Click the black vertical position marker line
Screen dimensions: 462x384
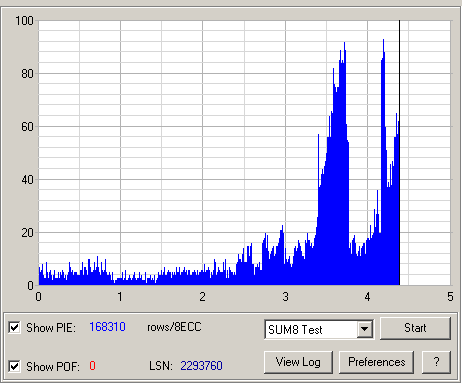point(399,153)
